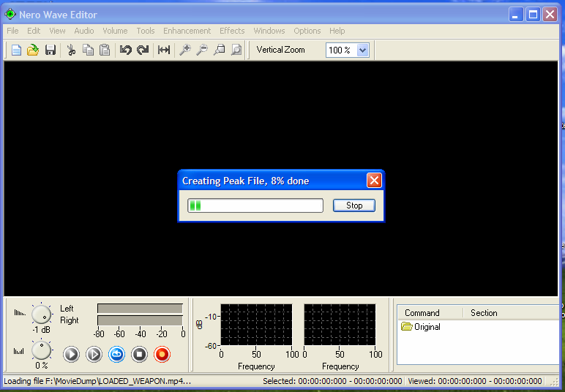
Task: Cut selection using the scissors icon
Action: [x=71, y=50]
